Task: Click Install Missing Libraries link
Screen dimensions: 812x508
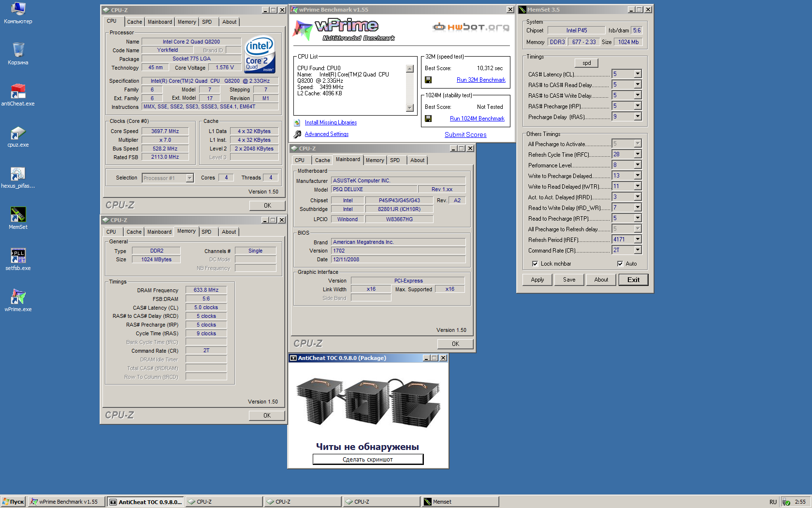Action: (x=331, y=123)
